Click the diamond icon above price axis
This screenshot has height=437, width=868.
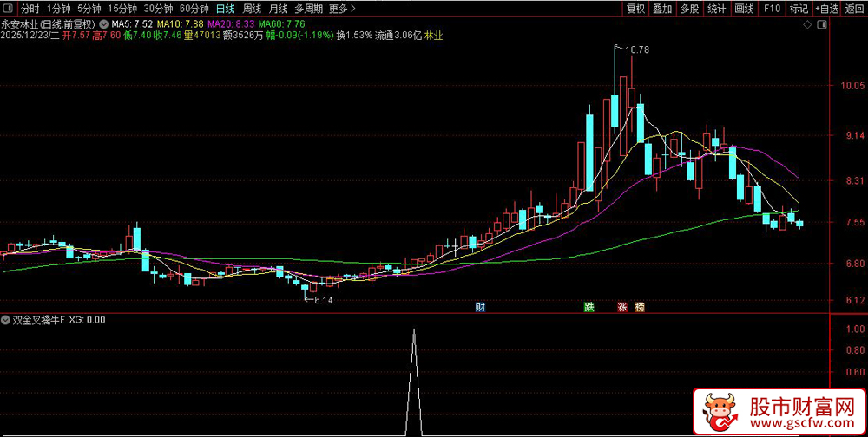pyautogui.click(x=806, y=25)
